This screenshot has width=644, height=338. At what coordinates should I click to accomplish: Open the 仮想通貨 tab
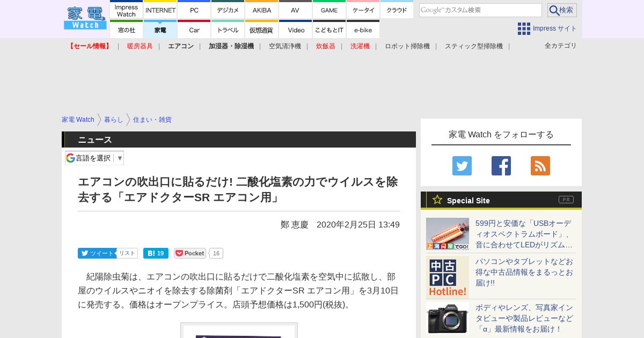262,30
